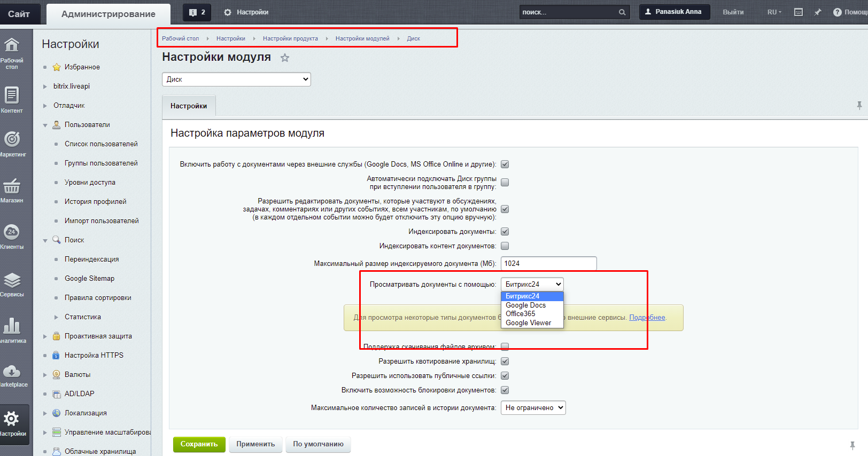The height and width of the screenshot is (456, 868).
Task: Switch to the Администрирование tab
Action: 108,14
